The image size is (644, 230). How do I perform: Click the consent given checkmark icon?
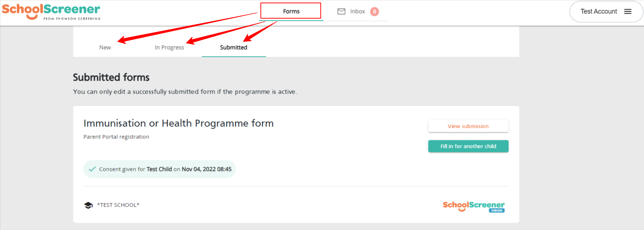click(92, 169)
